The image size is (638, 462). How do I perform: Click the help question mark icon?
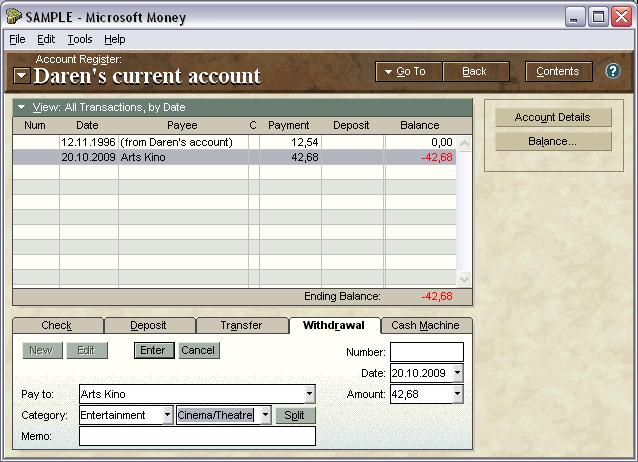click(612, 71)
